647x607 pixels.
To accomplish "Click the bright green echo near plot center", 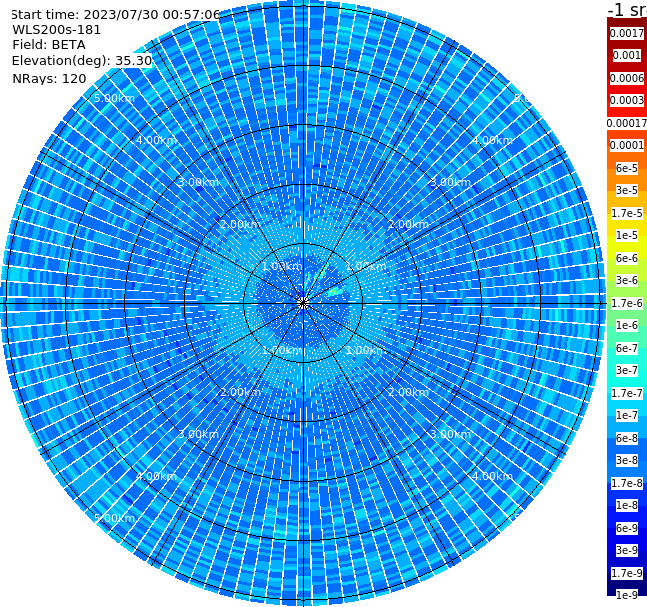I will [334, 292].
